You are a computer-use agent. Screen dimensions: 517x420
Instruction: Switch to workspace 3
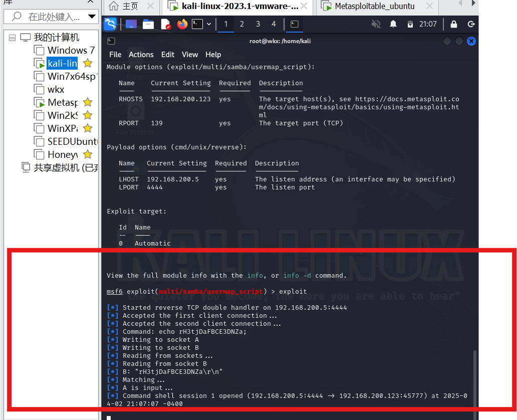coord(258,24)
